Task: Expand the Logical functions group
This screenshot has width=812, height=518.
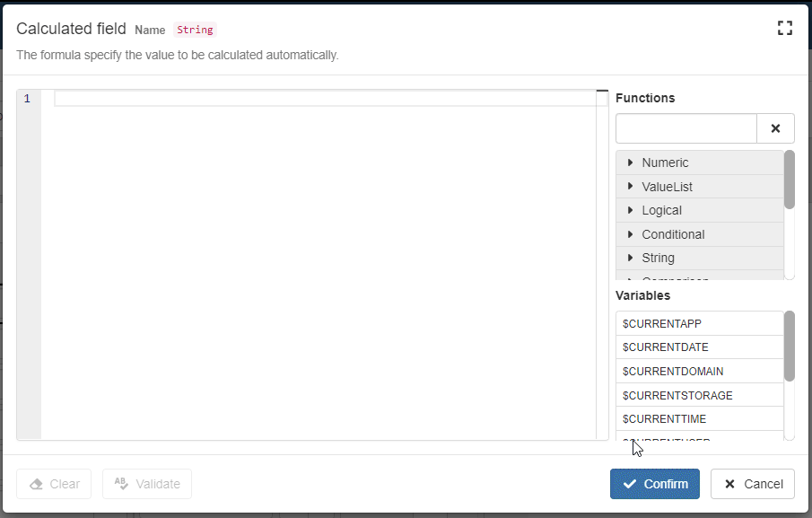Action: [661, 210]
